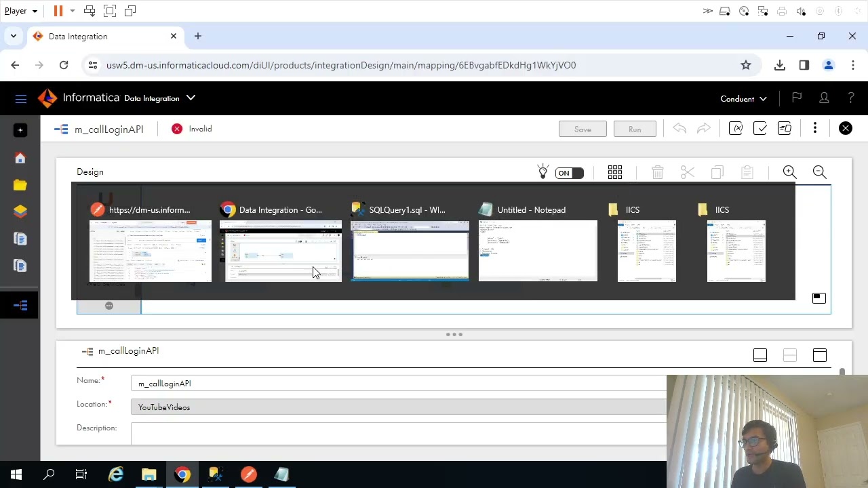This screenshot has width=868, height=488.
Task: Click the New asset plus icon in sidebar
Action: coord(20,130)
